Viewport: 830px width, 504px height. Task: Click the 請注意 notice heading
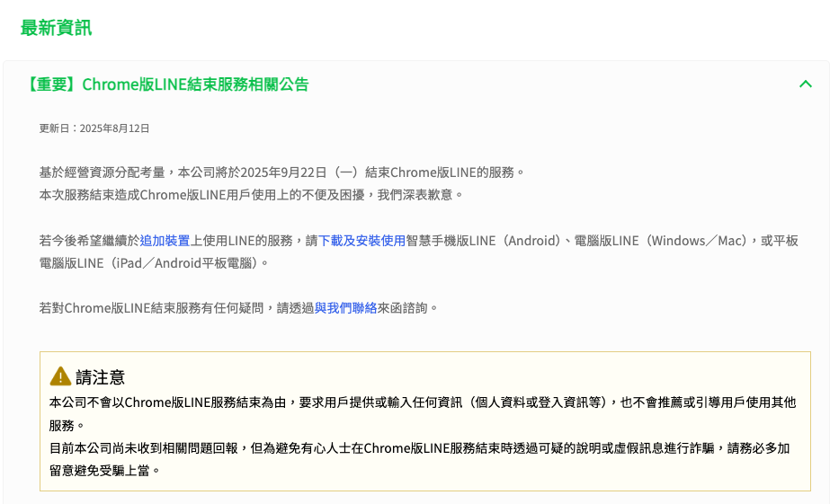pos(100,377)
